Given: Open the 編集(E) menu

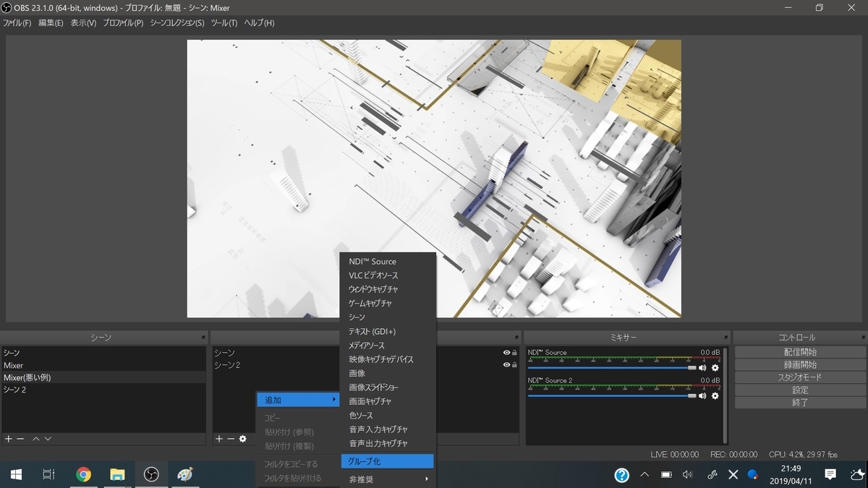Looking at the screenshot, I should coord(51,23).
